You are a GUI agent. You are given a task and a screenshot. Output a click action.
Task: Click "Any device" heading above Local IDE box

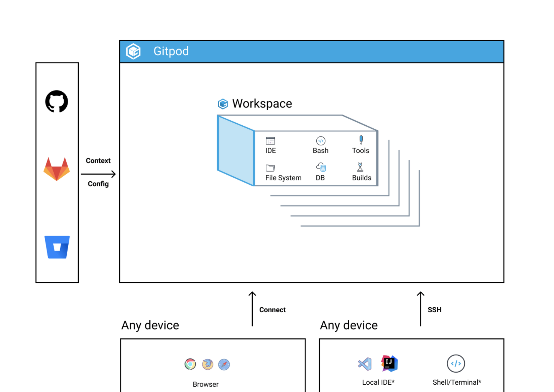(x=349, y=326)
